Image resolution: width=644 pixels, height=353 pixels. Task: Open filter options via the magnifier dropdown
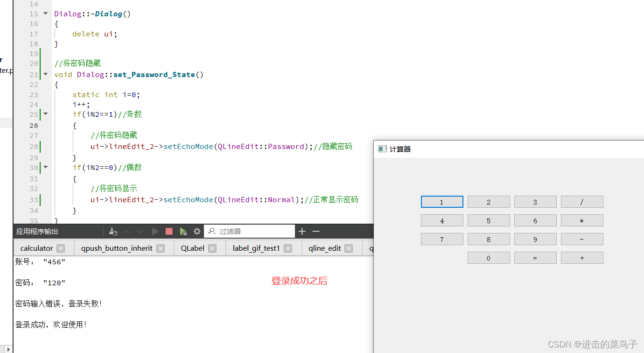pos(212,231)
